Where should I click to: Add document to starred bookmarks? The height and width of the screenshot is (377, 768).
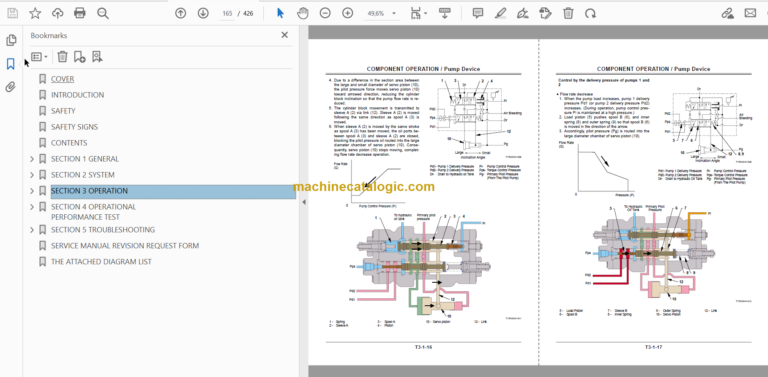tap(35, 13)
